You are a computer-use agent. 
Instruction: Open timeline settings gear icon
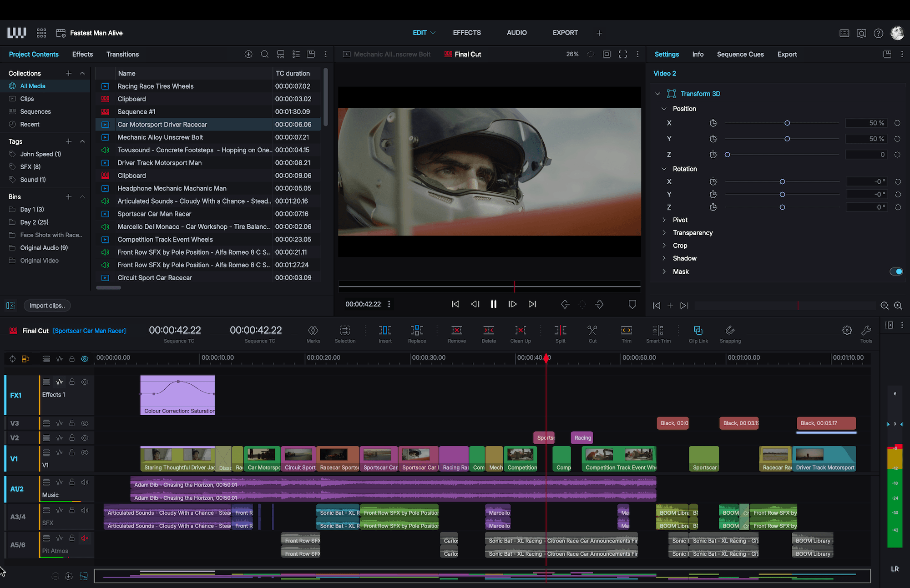(x=847, y=331)
